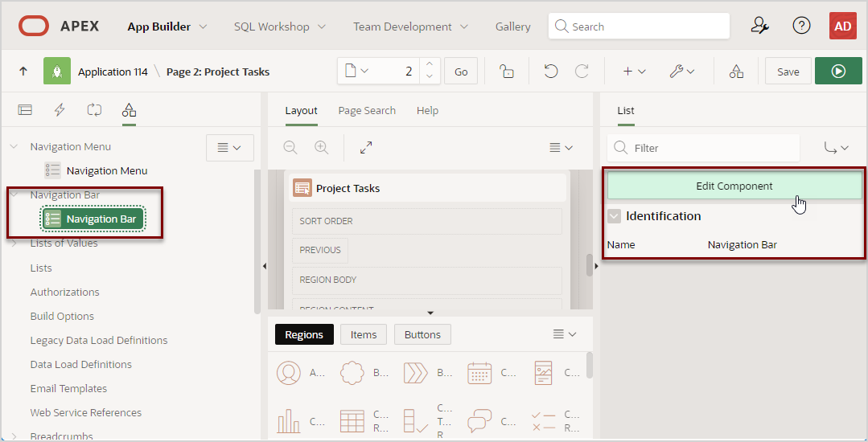Screen dimensions: 868x442
Task: Open the Gallery menu item
Action: point(512,27)
